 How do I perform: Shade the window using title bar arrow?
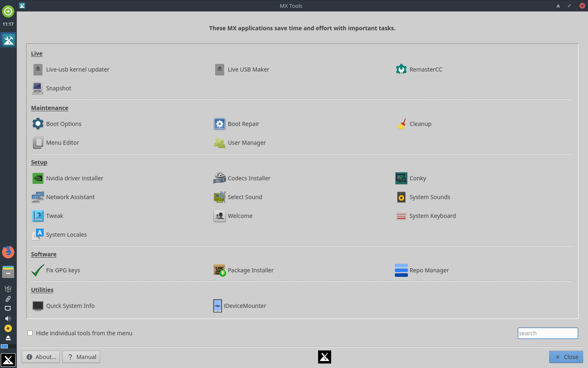(558, 6)
